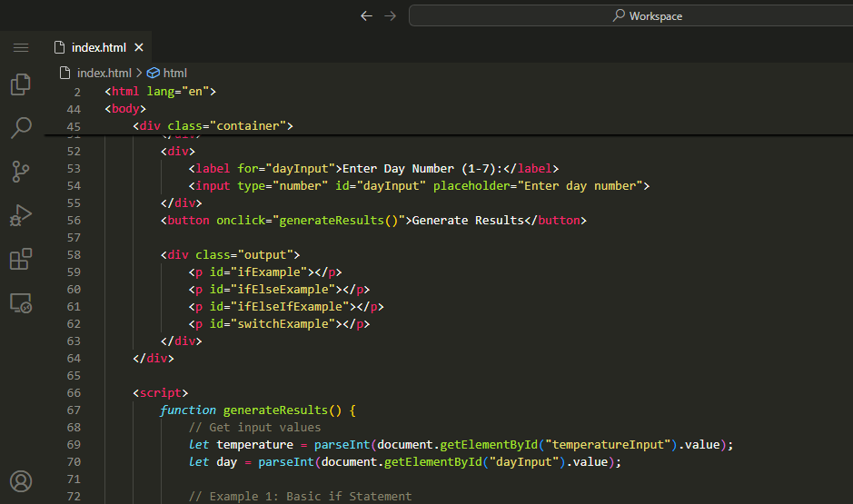Click the class="output" div line
The image size is (853, 504).
230,255
